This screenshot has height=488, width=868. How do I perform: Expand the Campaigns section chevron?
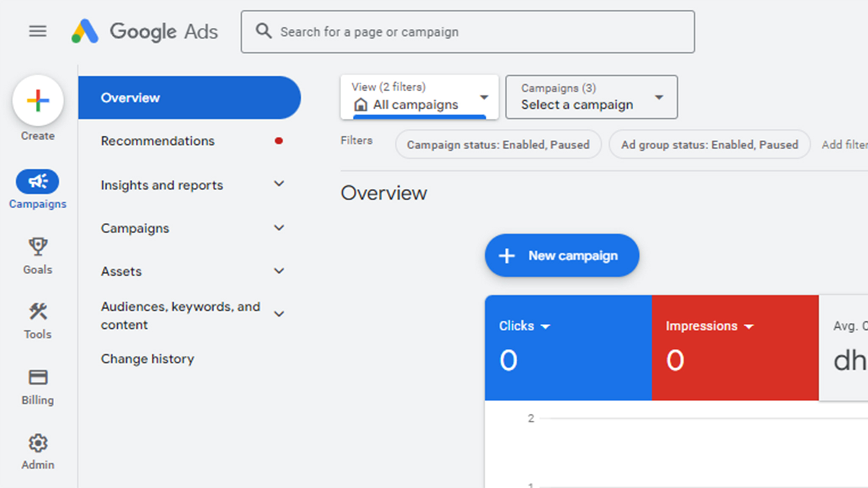point(278,227)
